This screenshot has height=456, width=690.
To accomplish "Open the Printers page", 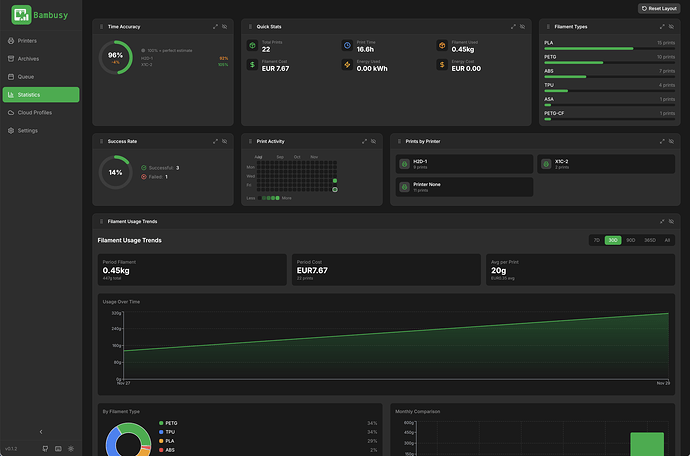I will 41,41.
